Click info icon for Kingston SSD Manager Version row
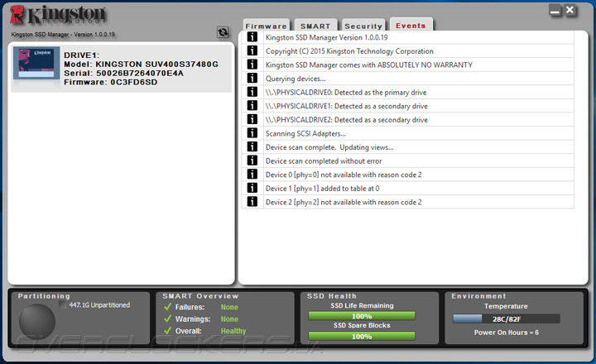 click(252, 37)
